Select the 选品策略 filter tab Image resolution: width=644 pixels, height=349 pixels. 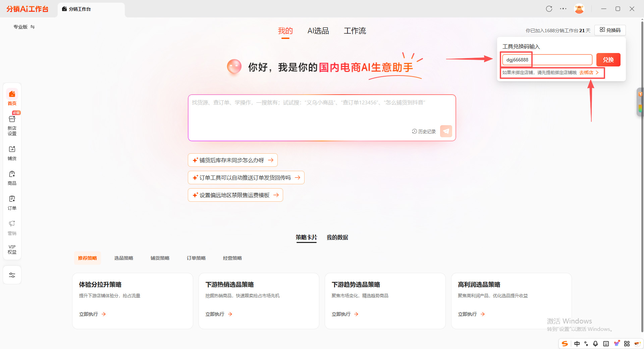tap(124, 258)
